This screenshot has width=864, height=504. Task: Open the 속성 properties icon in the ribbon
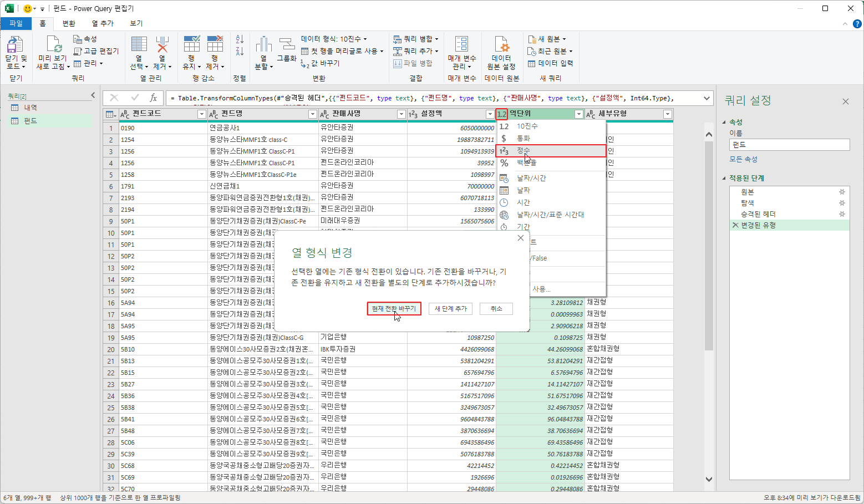[78, 39]
